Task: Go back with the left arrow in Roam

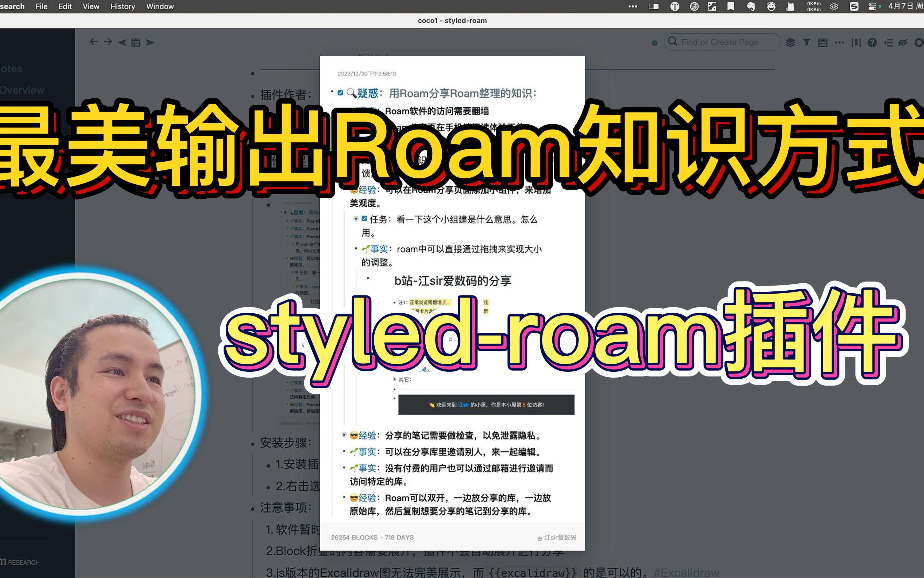Action: 94,42
